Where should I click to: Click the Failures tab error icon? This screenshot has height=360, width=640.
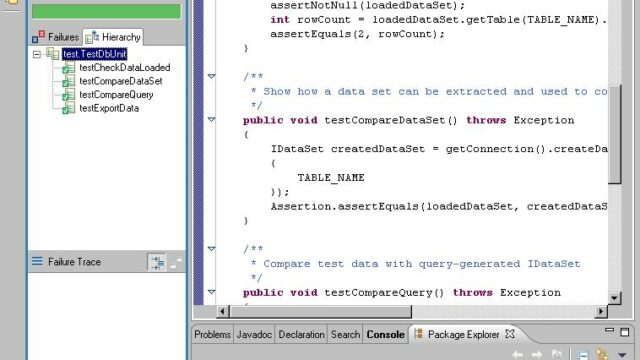38,37
